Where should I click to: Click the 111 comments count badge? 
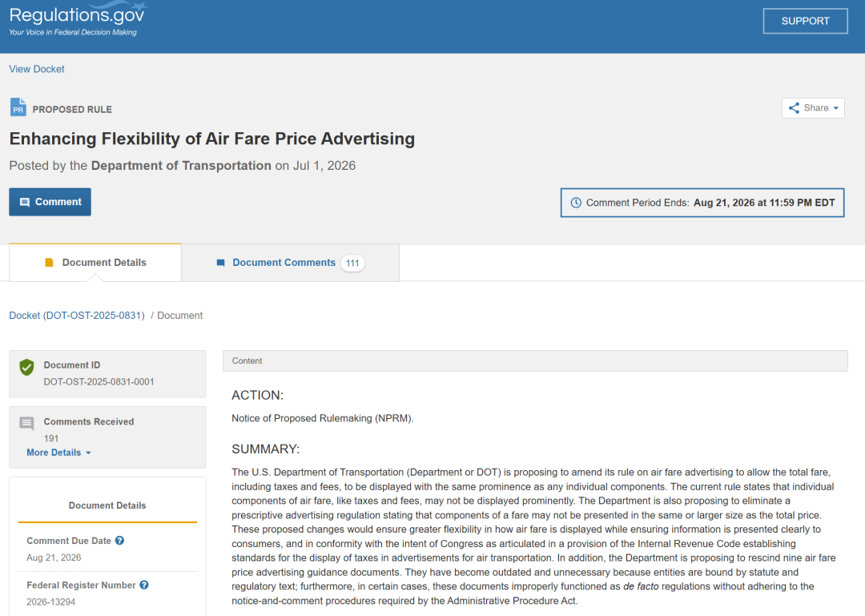352,264
